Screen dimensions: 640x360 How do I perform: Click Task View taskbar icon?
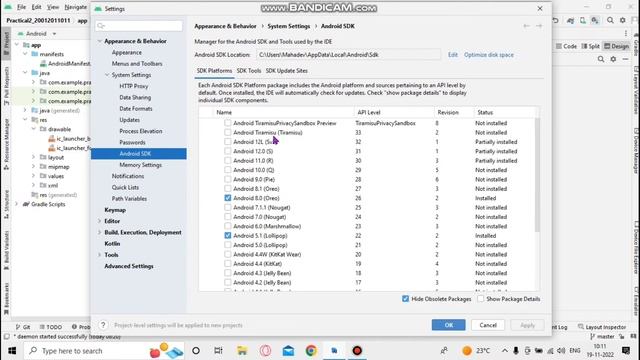point(218,351)
